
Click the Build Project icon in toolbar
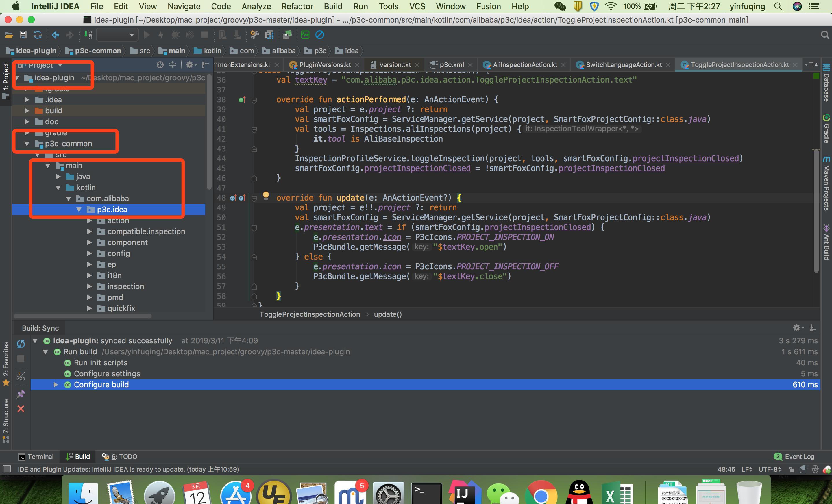[x=88, y=35]
